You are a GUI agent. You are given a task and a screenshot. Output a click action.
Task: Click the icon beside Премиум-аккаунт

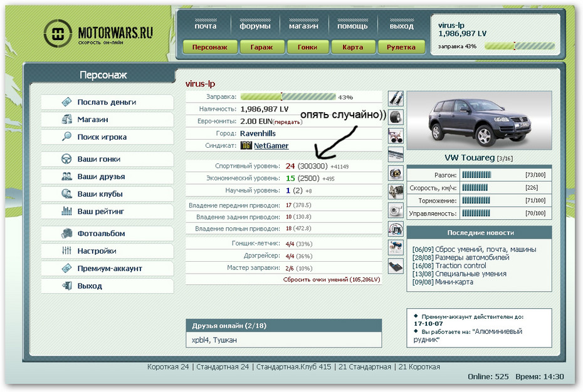pos(66,268)
